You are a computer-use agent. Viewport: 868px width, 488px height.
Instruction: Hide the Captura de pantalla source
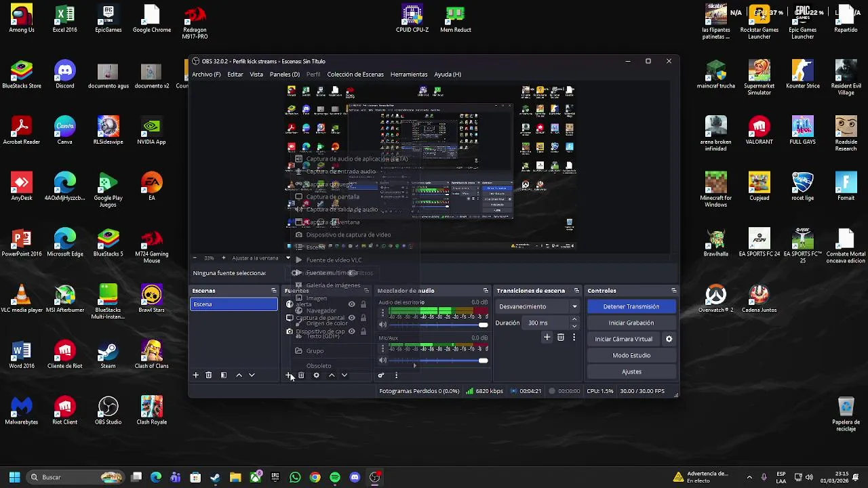[351, 318]
